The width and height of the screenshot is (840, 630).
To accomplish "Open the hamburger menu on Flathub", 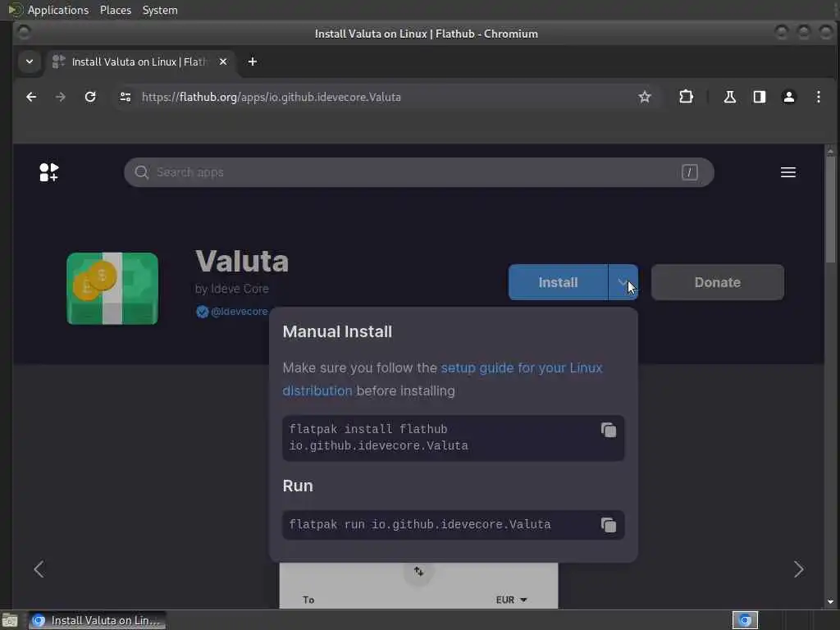I will click(787, 172).
